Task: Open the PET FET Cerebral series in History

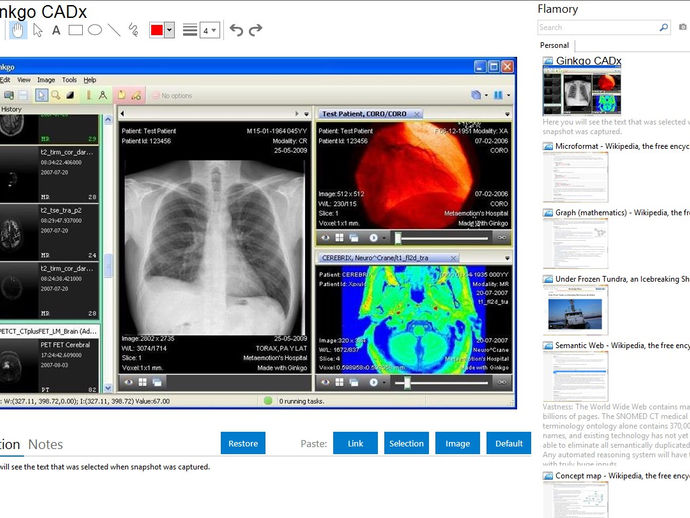Action: click(49, 366)
